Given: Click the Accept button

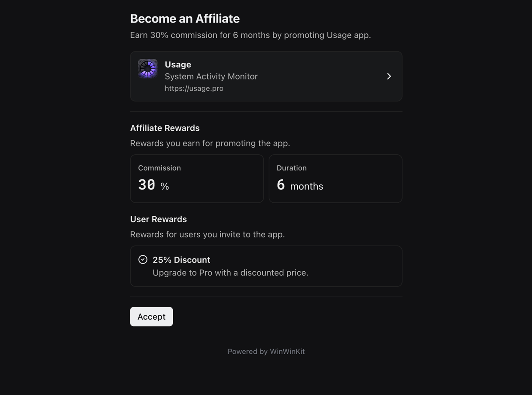Looking at the screenshot, I should click(151, 316).
